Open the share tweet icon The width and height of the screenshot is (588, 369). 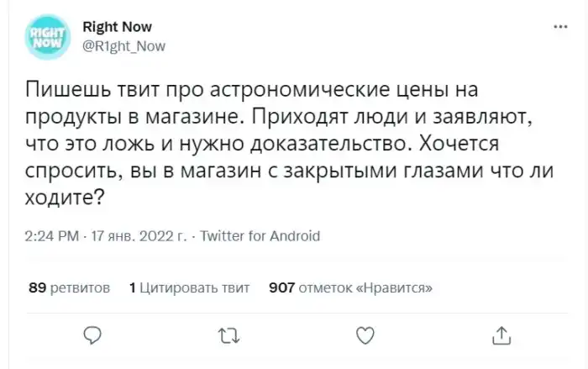pos(501,335)
